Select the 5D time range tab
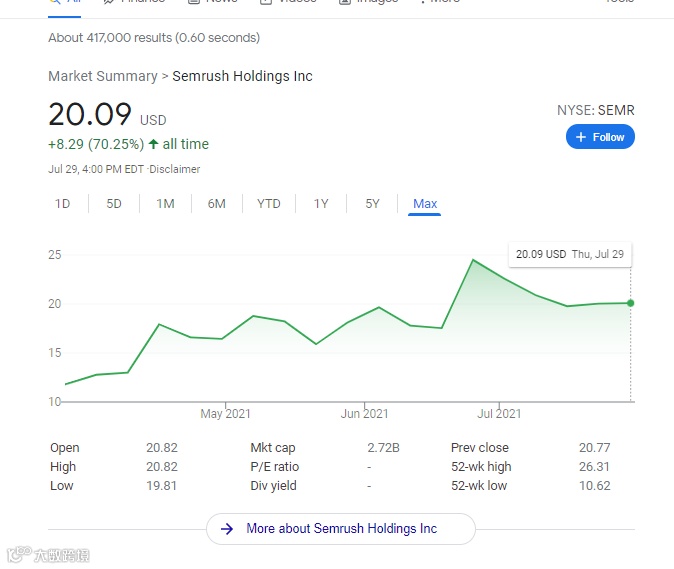The width and height of the screenshot is (674, 569). click(114, 204)
